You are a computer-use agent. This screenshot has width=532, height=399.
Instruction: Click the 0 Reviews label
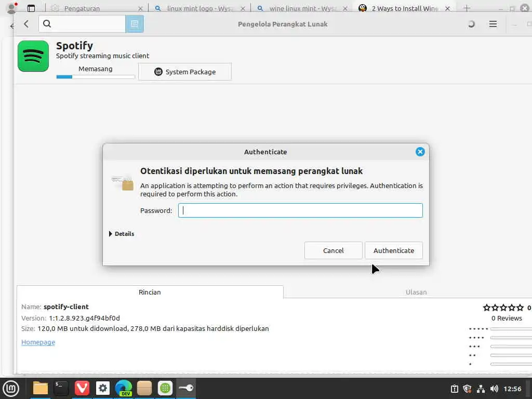tap(507, 318)
